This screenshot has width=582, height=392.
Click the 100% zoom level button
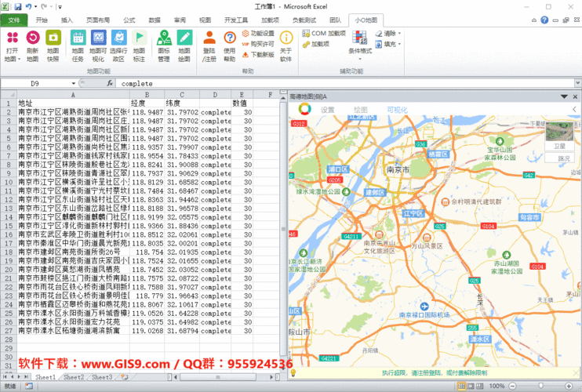click(497, 386)
